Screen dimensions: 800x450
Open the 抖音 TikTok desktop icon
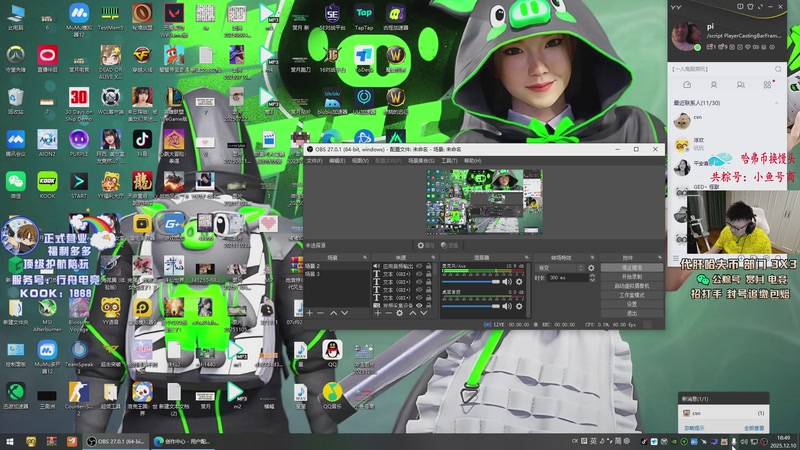coord(142,143)
